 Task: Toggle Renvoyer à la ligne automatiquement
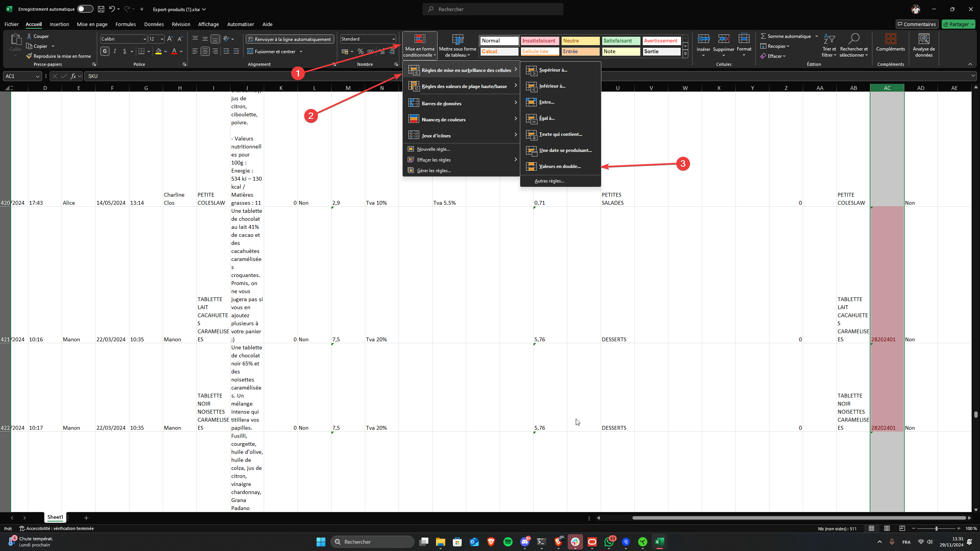290,39
